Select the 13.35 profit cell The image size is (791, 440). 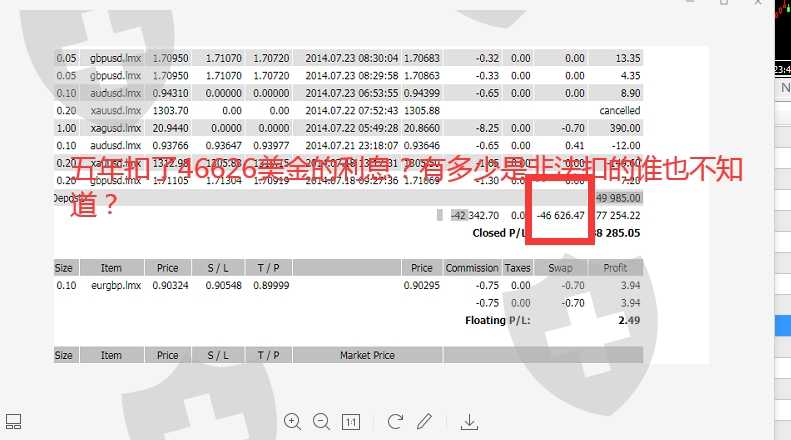pos(628,58)
